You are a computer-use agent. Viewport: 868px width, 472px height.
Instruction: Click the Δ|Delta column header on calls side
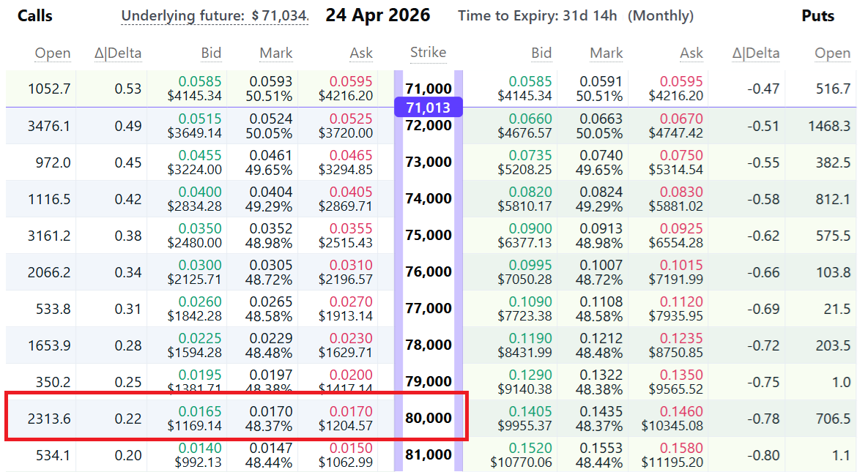pos(118,53)
